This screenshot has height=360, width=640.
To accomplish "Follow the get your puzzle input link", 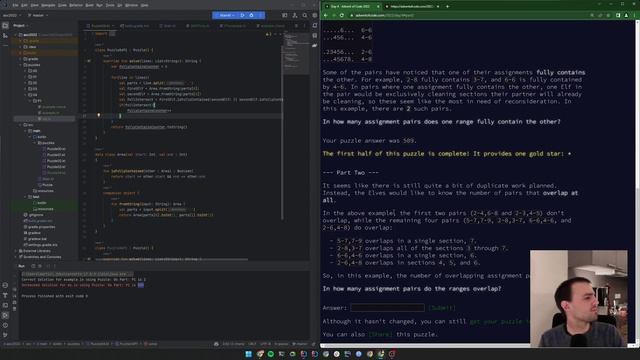I will [499, 321].
